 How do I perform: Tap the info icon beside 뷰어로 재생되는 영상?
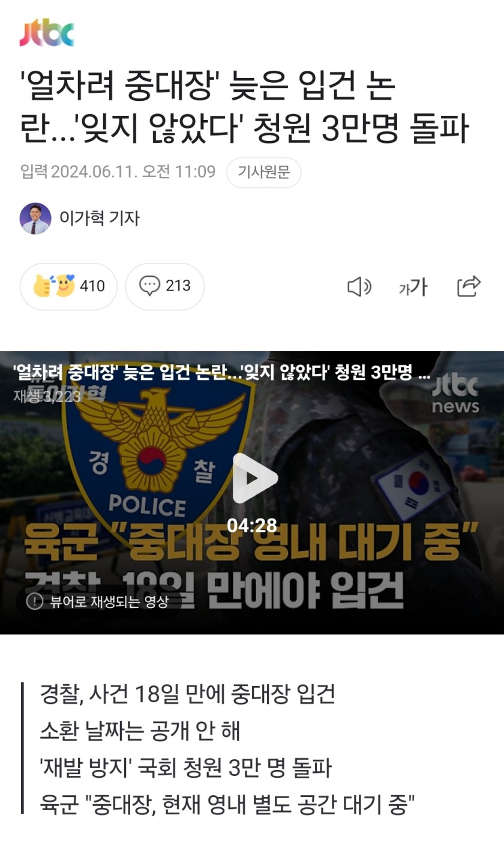[x=35, y=601]
